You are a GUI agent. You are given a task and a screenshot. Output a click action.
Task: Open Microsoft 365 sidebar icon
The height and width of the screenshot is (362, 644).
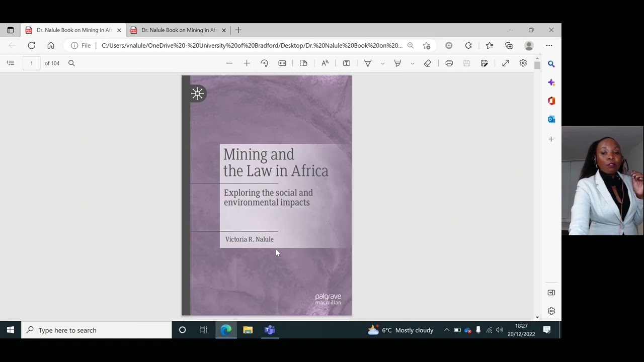551,101
